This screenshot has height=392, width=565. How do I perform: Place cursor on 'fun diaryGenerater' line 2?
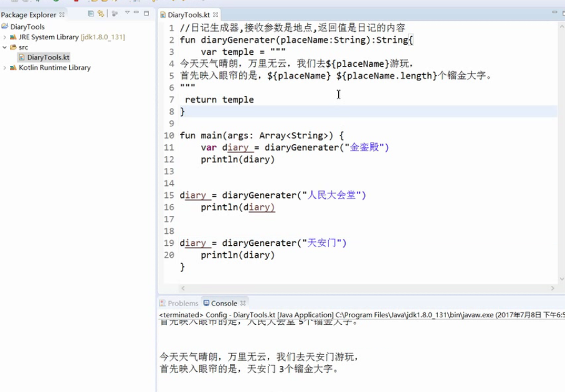296,40
